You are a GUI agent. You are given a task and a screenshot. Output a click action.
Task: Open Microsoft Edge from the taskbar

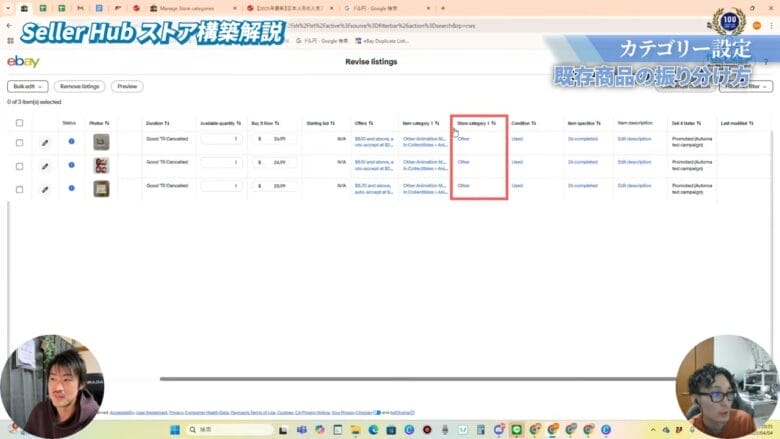pyautogui.click(x=373, y=430)
